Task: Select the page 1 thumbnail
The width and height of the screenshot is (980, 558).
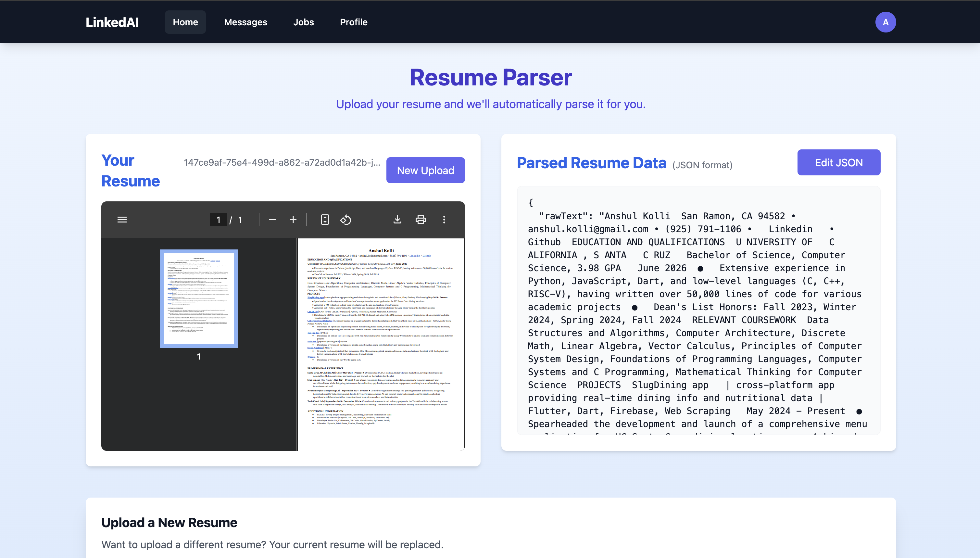Action: (x=198, y=298)
